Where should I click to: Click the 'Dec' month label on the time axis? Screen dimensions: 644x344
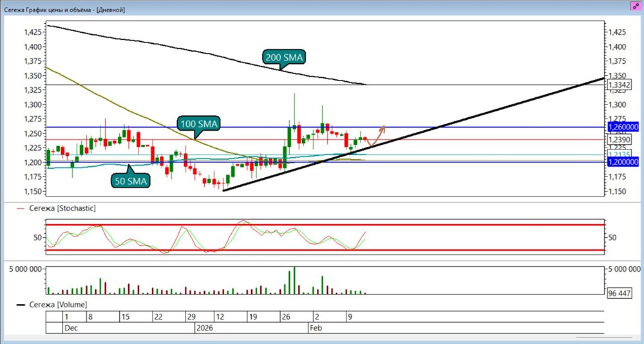(x=71, y=329)
